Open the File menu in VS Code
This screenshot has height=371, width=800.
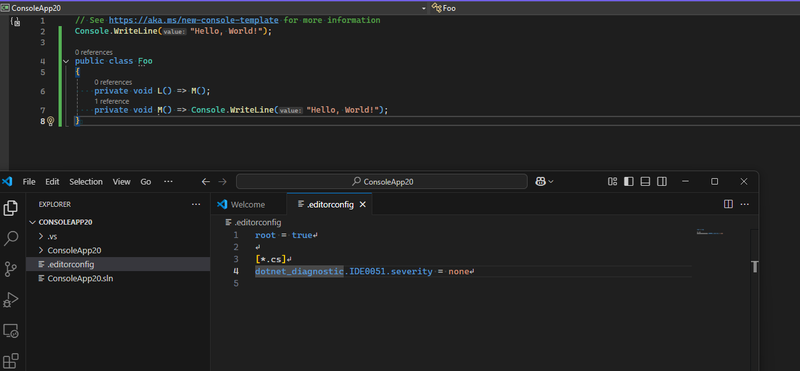click(29, 182)
